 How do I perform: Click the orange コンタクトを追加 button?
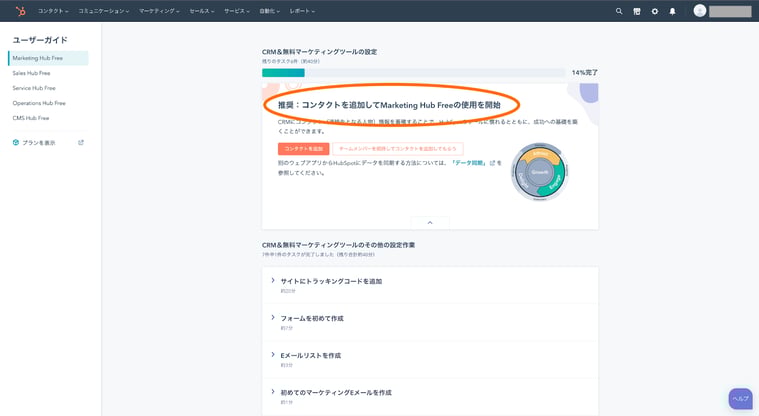click(x=304, y=149)
